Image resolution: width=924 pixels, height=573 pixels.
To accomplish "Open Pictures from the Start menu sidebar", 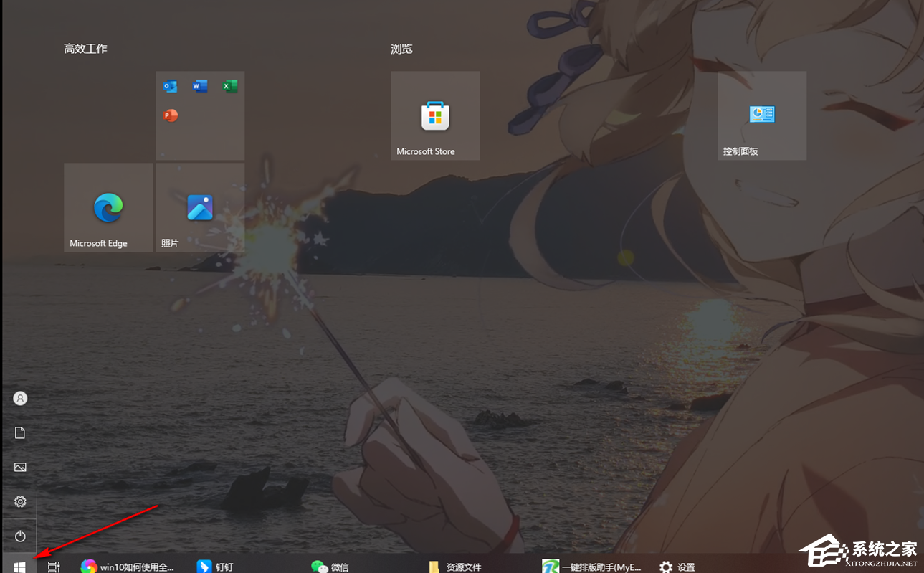I will tap(19, 467).
